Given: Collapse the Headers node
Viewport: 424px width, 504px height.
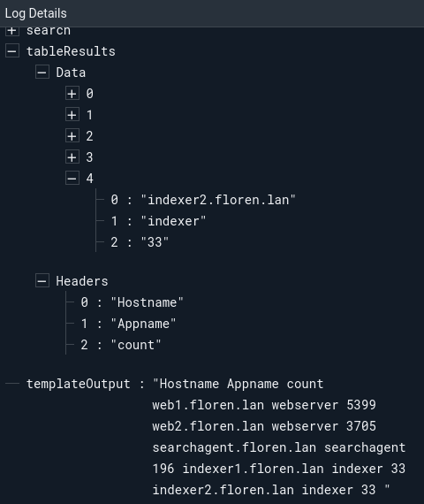Looking at the screenshot, I should (x=42, y=281).
